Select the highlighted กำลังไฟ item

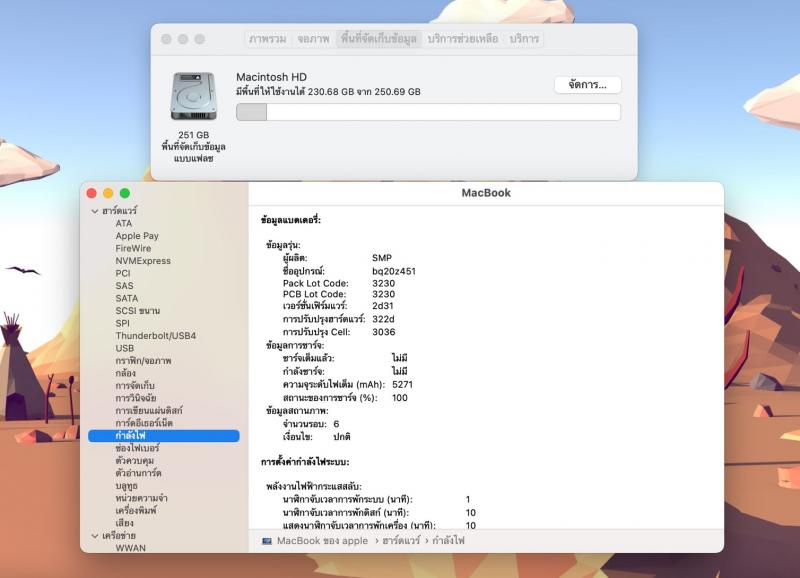coord(164,436)
